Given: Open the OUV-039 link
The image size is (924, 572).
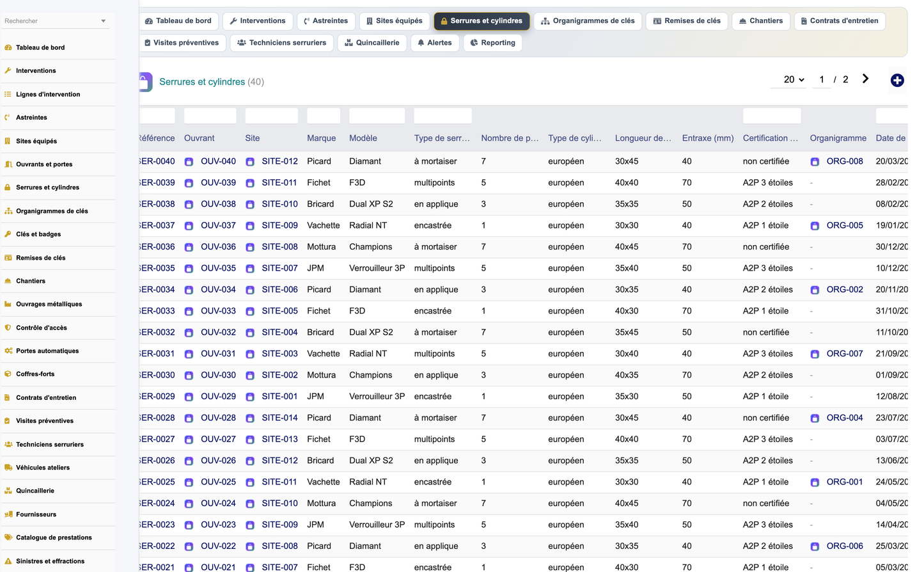Looking at the screenshot, I should (218, 182).
